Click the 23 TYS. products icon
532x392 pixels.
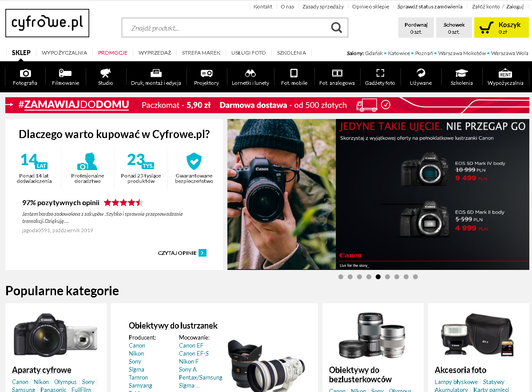[140, 161]
